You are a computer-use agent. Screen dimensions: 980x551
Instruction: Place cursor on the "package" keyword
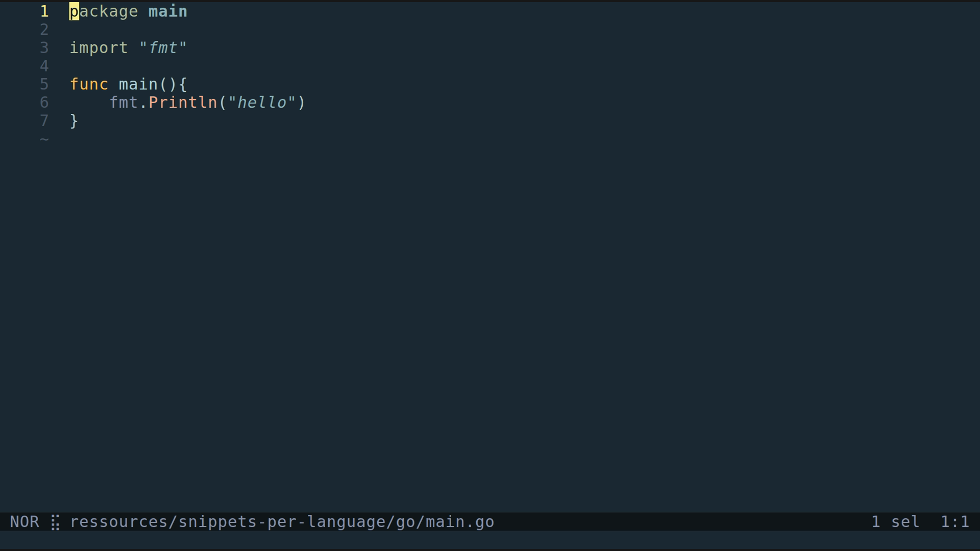[x=104, y=11]
